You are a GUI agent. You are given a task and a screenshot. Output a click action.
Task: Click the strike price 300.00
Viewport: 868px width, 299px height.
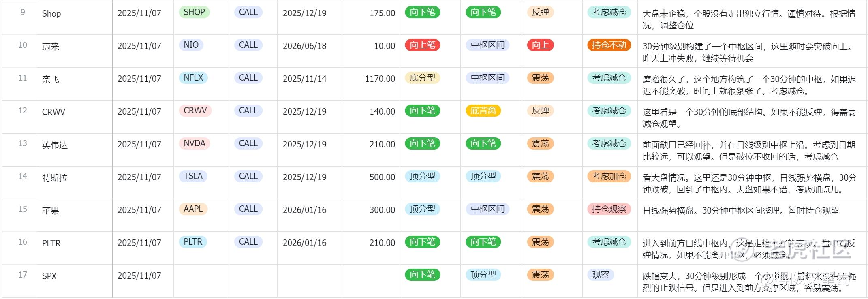point(382,210)
